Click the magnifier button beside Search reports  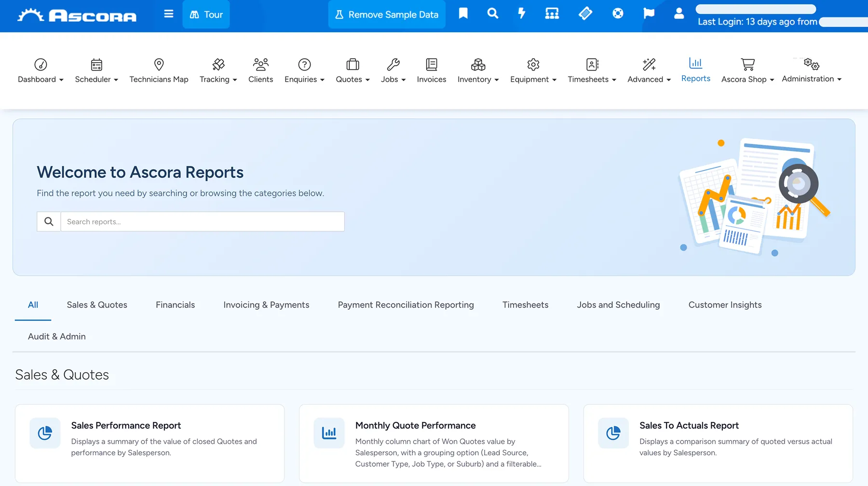(x=49, y=222)
